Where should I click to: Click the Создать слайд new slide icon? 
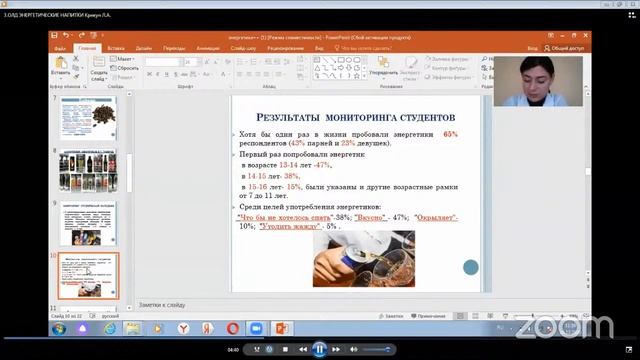pos(99,62)
